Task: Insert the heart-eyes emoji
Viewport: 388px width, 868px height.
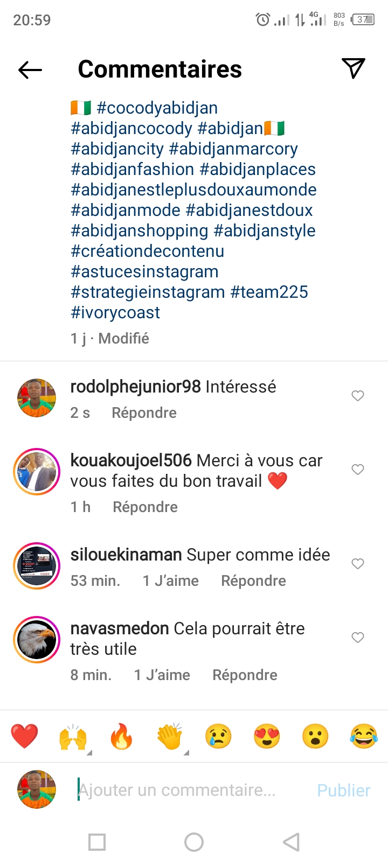Action: (x=267, y=736)
